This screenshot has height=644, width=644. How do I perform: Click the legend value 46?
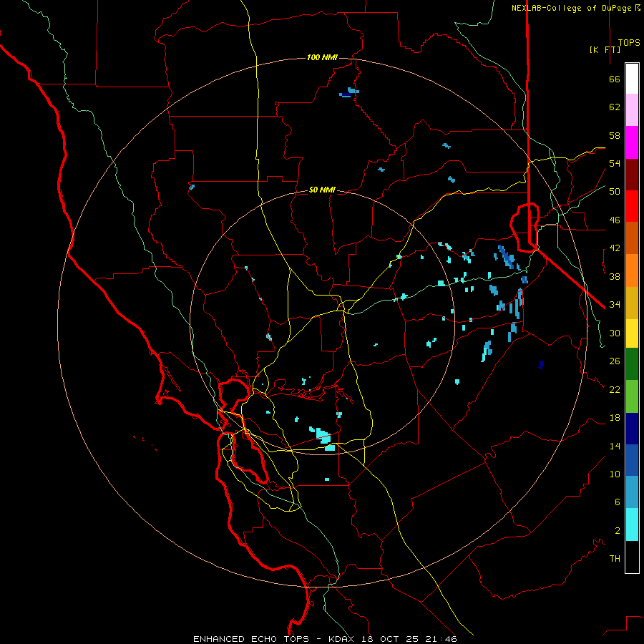click(615, 220)
